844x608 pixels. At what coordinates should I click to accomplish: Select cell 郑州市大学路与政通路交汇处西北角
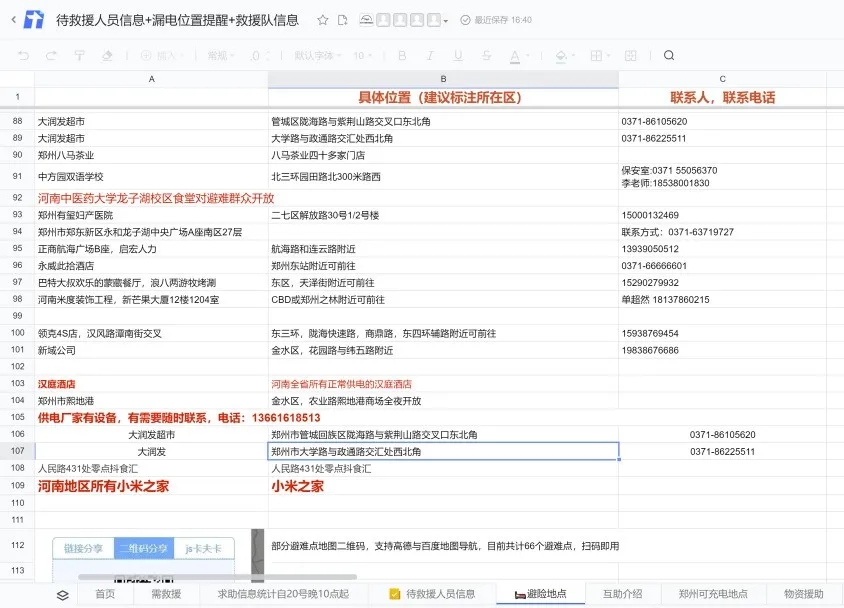tap(443, 451)
